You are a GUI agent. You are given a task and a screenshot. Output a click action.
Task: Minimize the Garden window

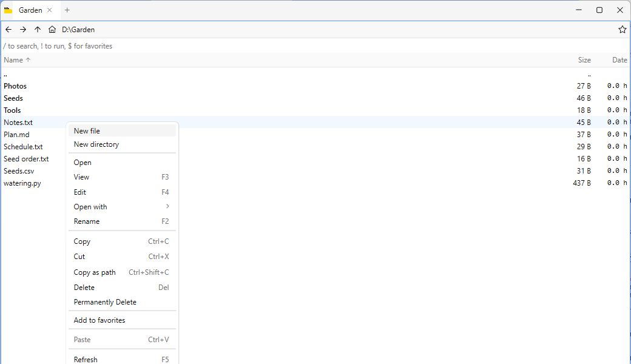click(579, 10)
